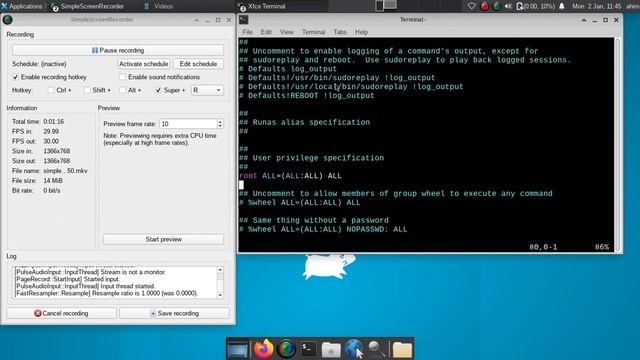The image size is (640, 360).
Task: Click the Terminal window title bar icon
Action: tap(244, 20)
